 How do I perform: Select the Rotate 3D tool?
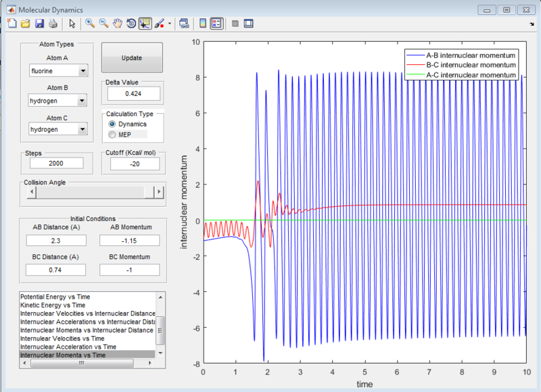coord(131,24)
